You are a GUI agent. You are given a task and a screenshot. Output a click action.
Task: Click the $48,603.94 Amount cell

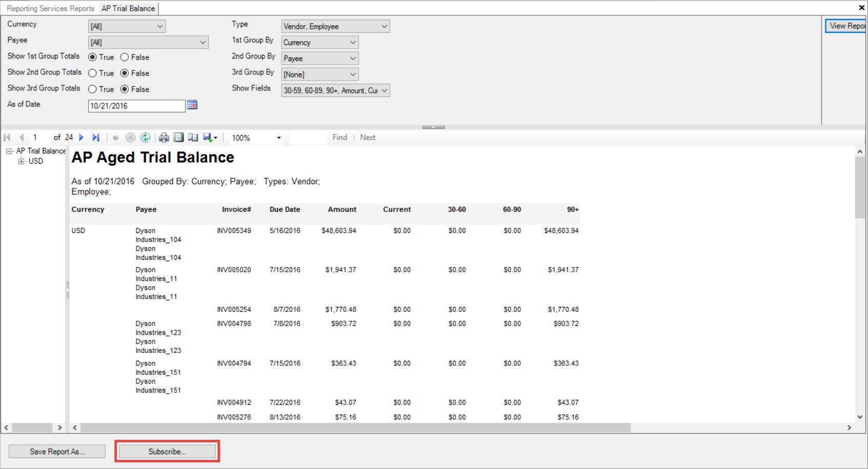click(x=339, y=230)
